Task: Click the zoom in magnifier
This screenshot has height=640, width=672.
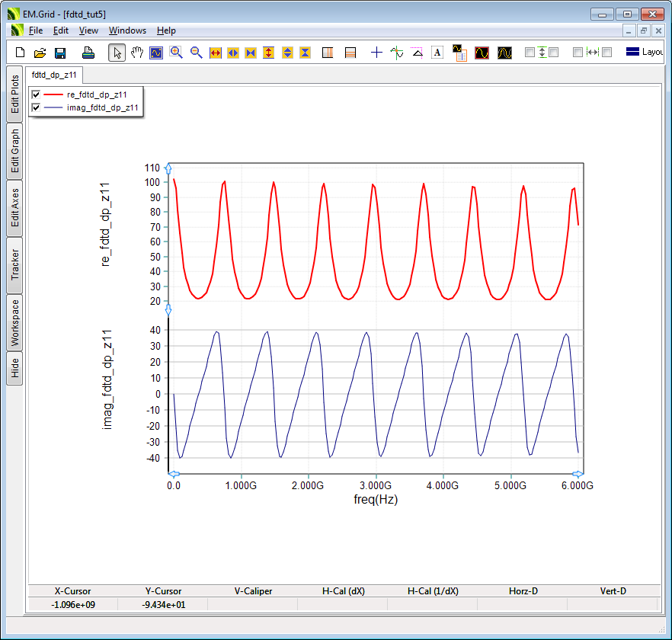Action: coord(176,53)
